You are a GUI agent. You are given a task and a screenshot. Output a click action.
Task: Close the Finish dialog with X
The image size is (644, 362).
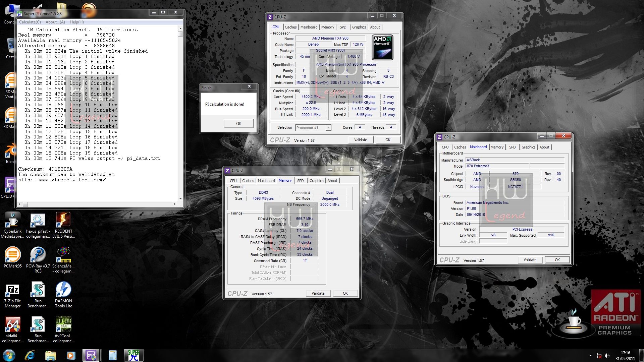point(249,86)
